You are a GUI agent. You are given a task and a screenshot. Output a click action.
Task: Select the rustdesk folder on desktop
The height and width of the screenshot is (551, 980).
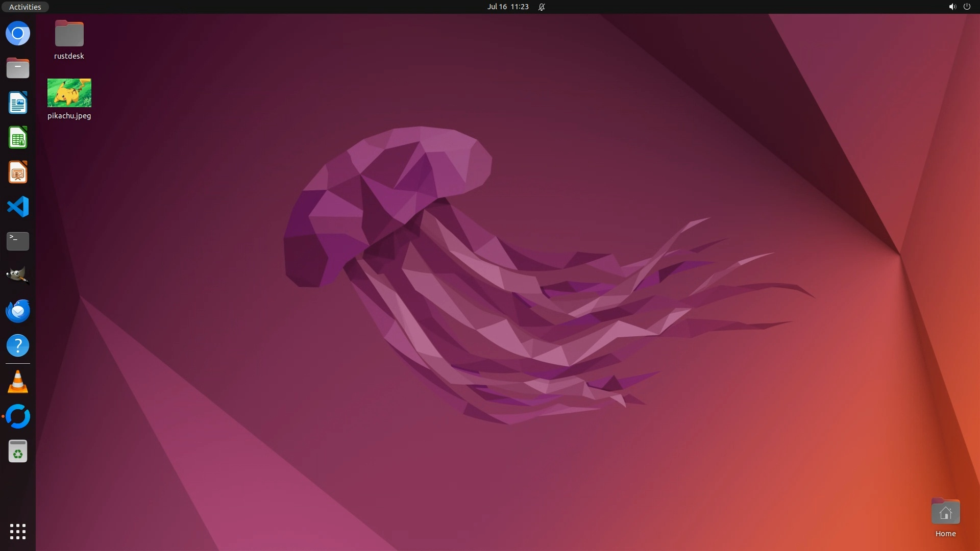69,34
